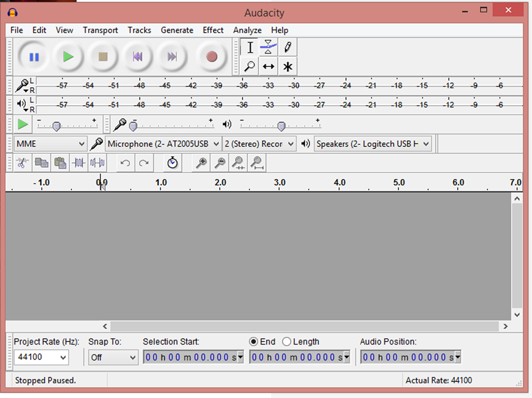Viewport: 532px width, 398px height.
Task: Open the Generate menu
Action: pyautogui.click(x=177, y=30)
